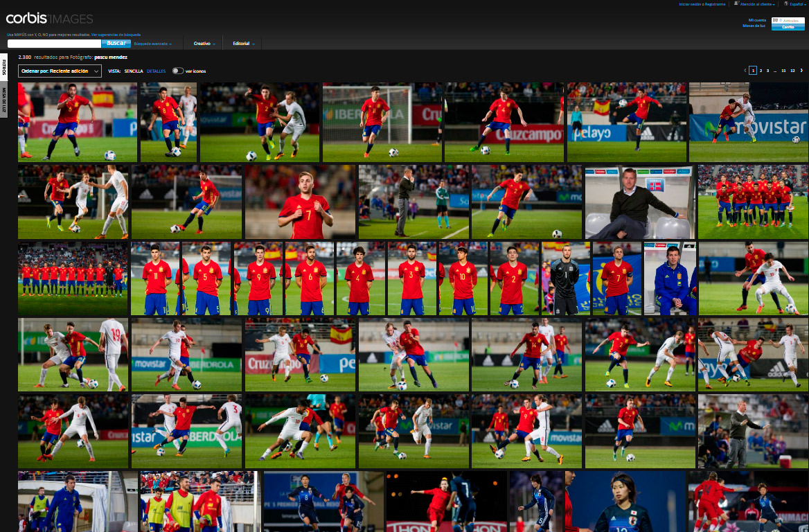Screen dimensions: 809x532
Task: Open the 'Atención al cliente' dropdown
Action: [757, 4]
